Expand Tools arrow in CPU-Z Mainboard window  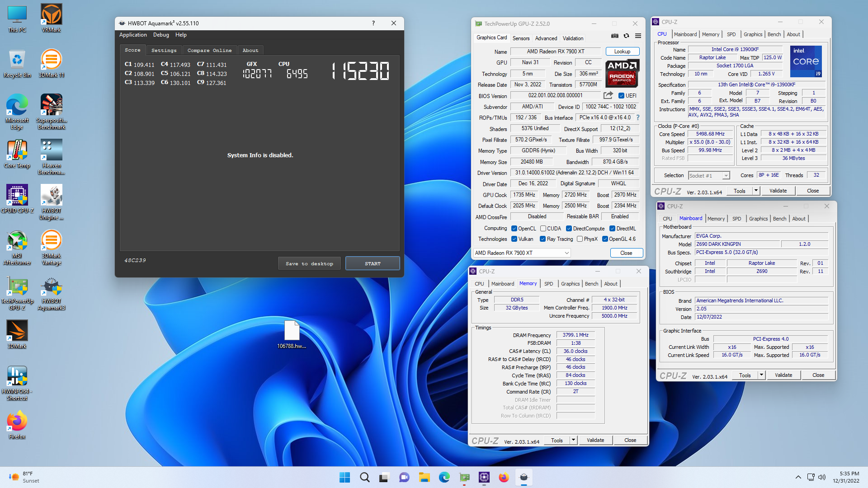[x=761, y=375]
